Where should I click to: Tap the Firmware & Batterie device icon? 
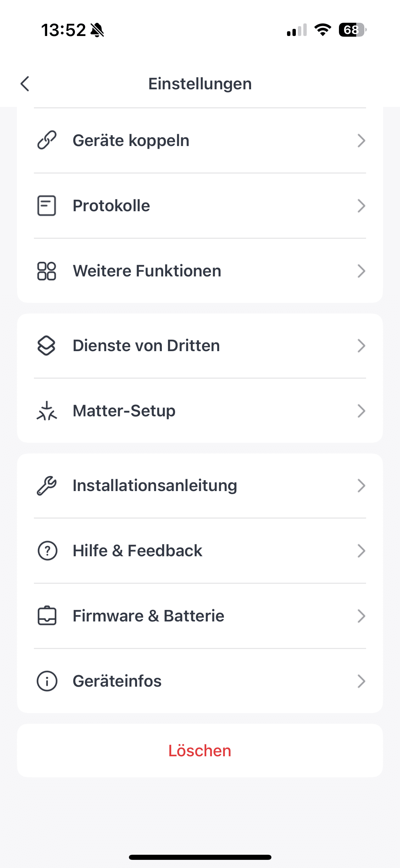(47, 616)
